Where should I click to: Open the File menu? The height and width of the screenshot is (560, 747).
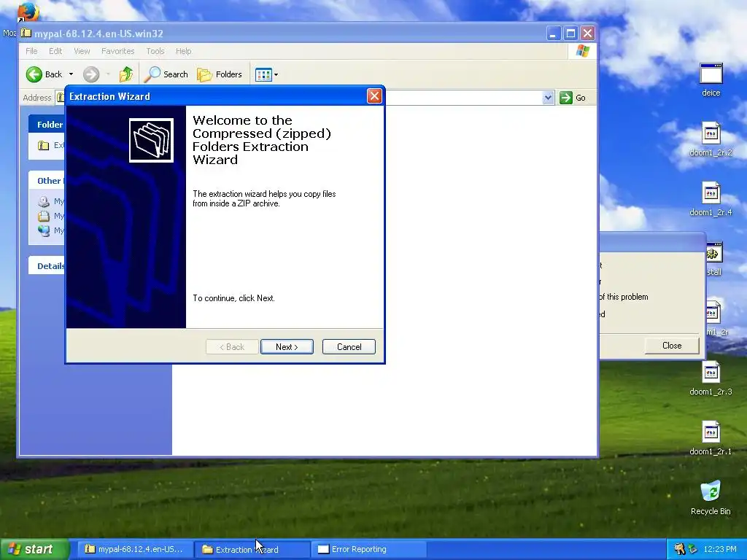pyautogui.click(x=31, y=51)
